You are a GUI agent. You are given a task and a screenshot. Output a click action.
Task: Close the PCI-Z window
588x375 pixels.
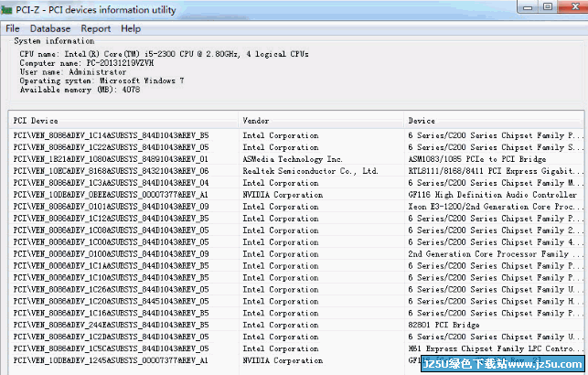coord(573,6)
